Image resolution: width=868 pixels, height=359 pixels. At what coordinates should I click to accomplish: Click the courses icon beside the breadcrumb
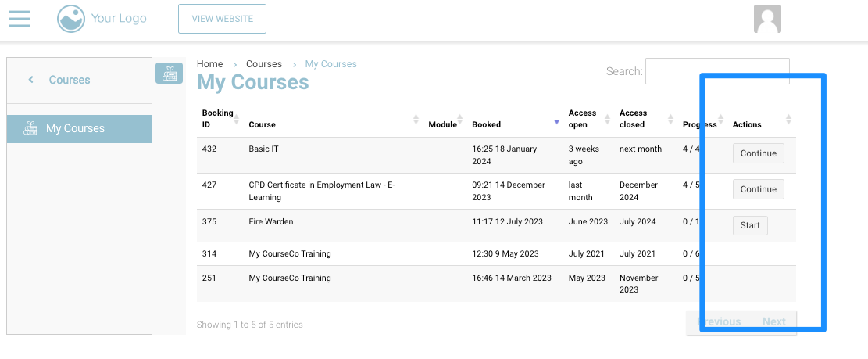169,74
